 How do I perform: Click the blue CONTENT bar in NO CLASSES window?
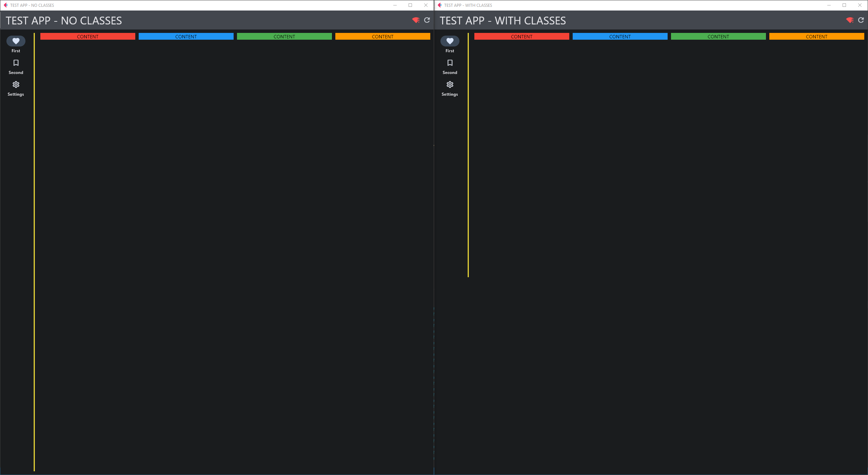(x=186, y=36)
